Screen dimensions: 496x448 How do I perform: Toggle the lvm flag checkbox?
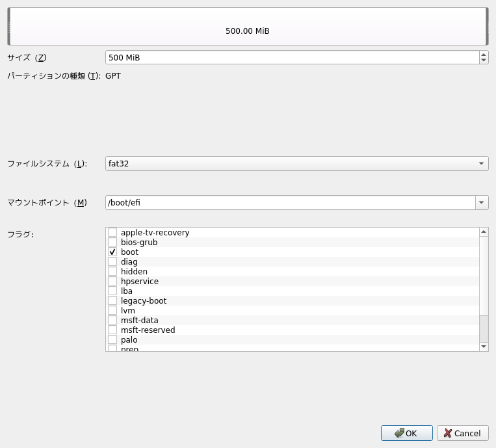(112, 311)
